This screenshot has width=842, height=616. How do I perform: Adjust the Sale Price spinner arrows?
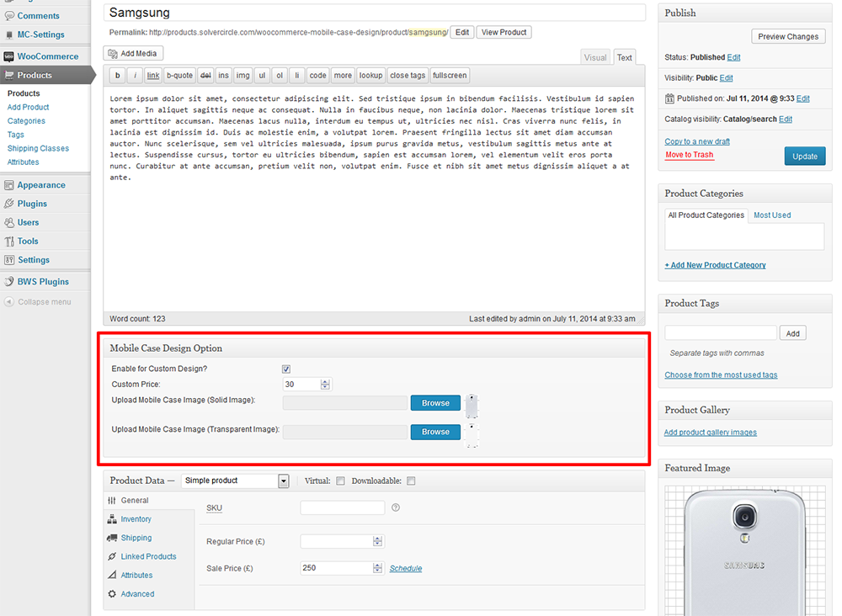377,568
